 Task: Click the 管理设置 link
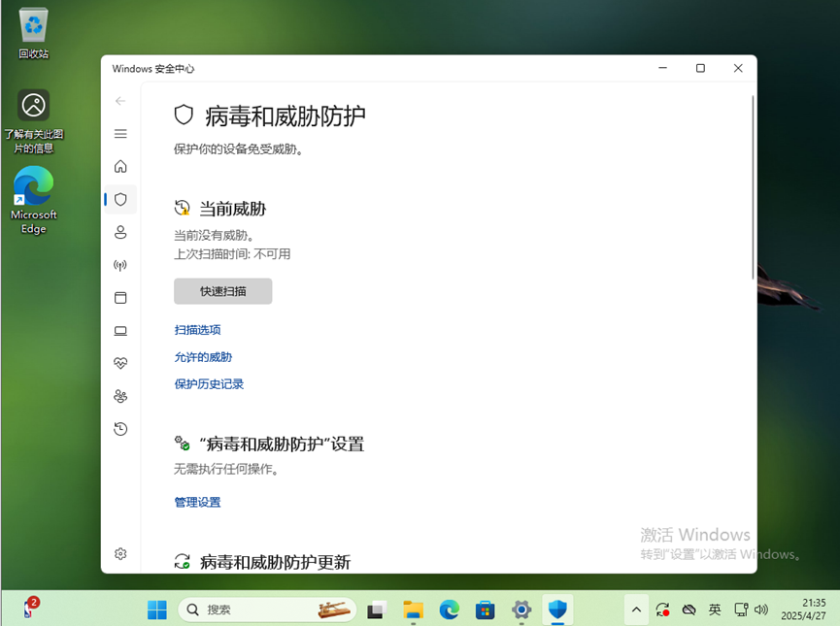point(197,503)
